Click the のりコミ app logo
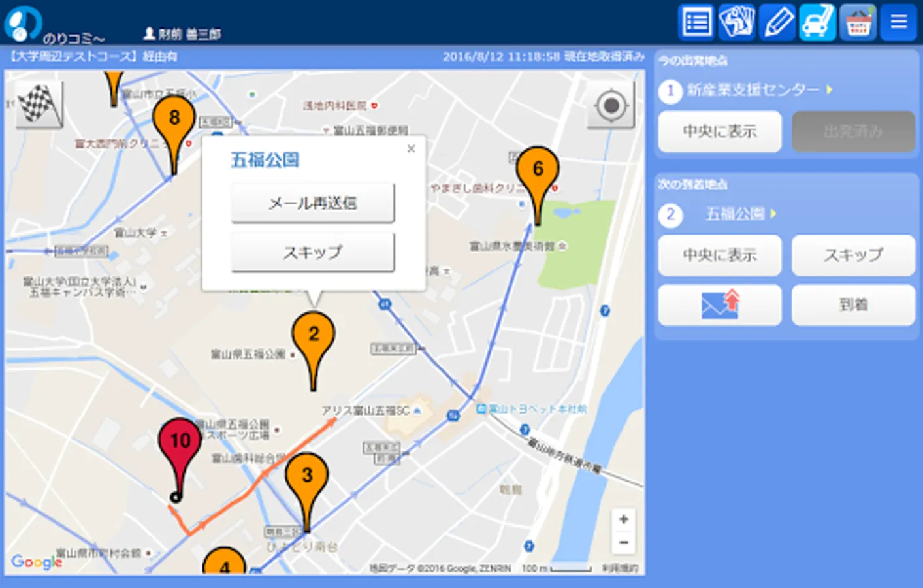 (x=54, y=25)
